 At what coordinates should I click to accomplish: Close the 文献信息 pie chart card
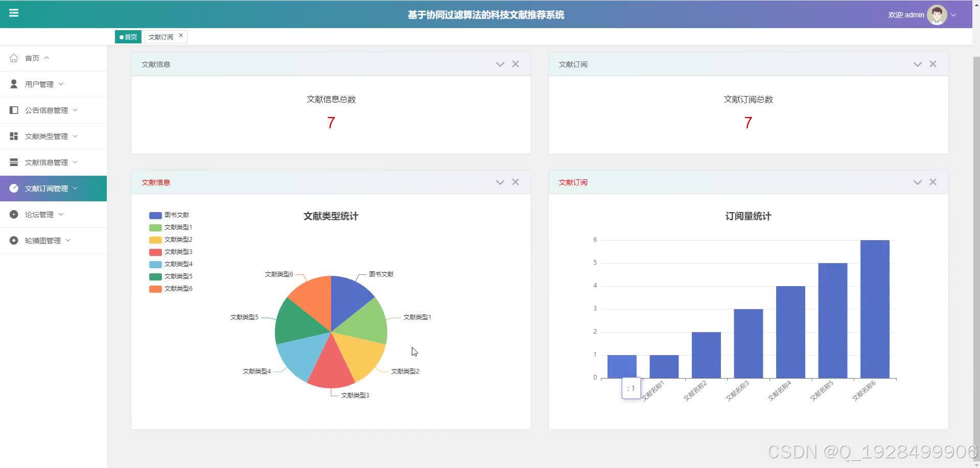pyautogui.click(x=516, y=182)
